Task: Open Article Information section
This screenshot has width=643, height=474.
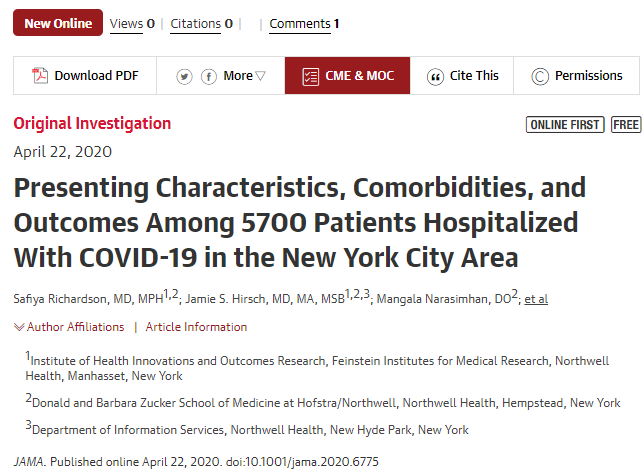Action: click(x=196, y=327)
